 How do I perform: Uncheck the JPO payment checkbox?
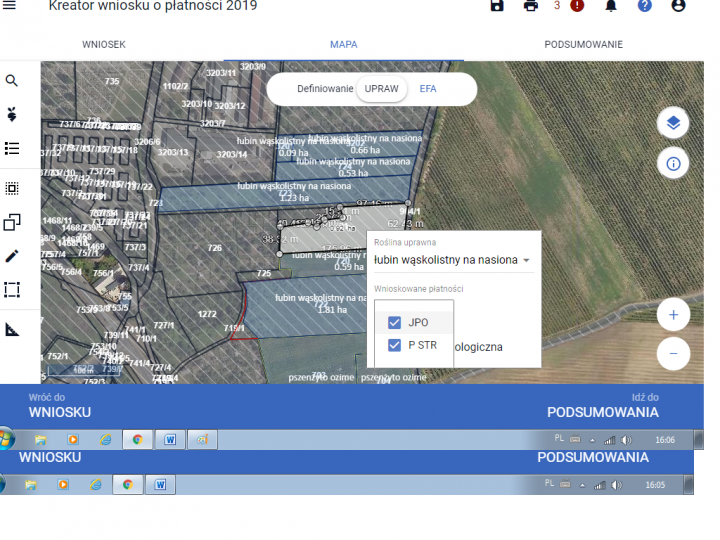394,322
